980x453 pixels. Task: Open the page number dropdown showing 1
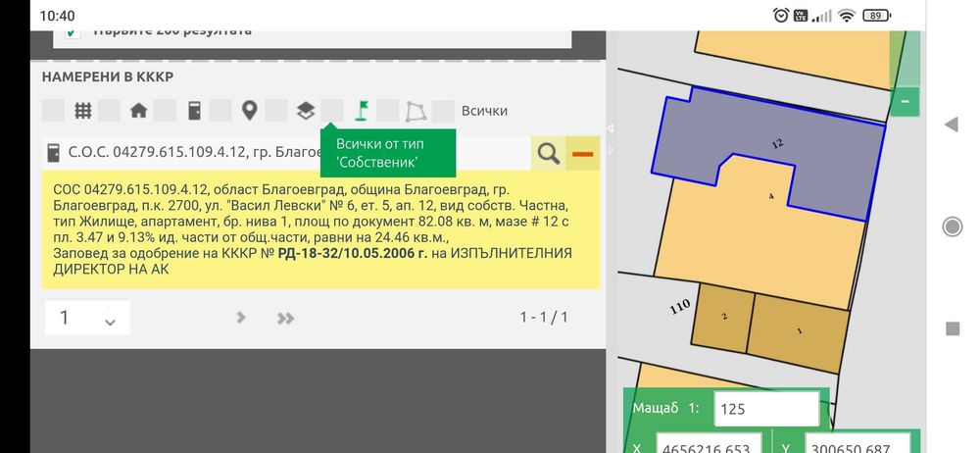(87, 318)
